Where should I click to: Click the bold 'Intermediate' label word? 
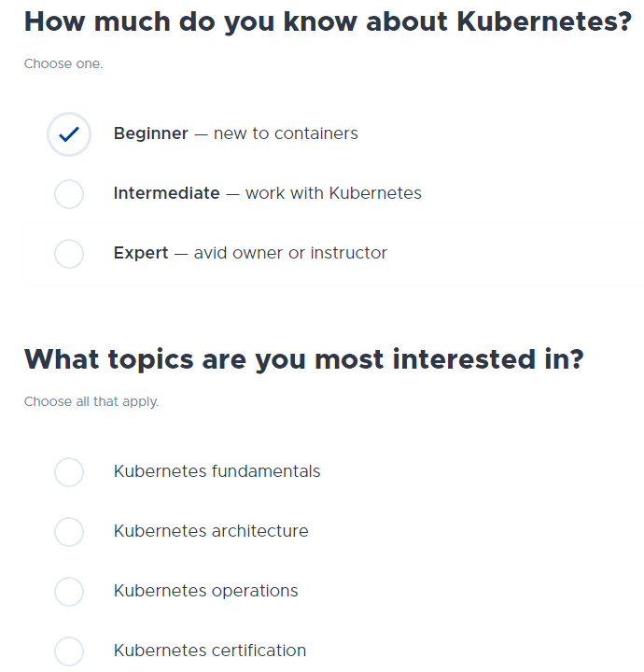pos(166,193)
